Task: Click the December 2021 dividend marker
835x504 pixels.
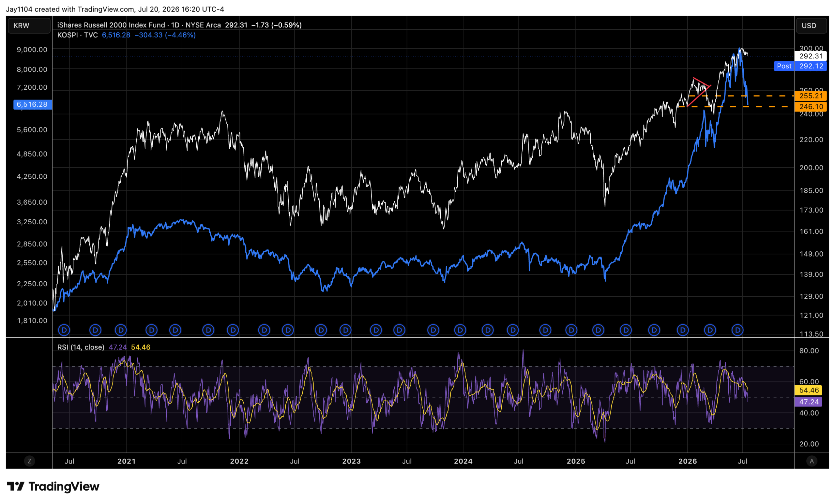Action: (x=233, y=330)
